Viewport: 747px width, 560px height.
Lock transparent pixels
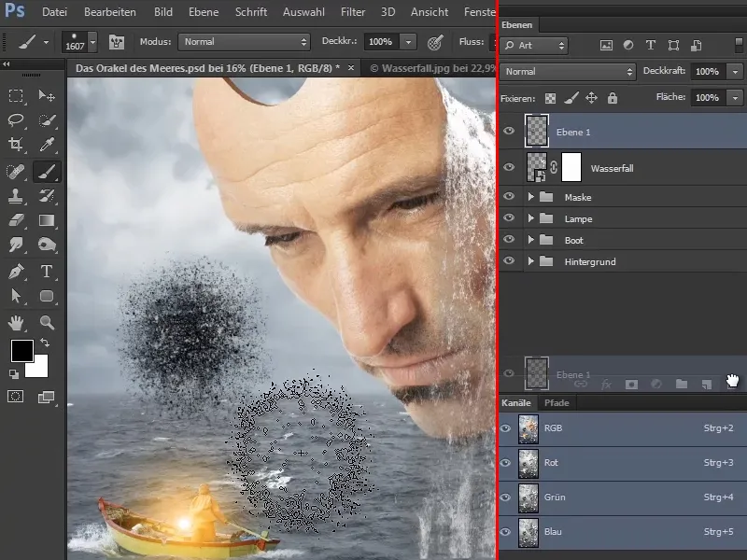pyautogui.click(x=550, y=98)
